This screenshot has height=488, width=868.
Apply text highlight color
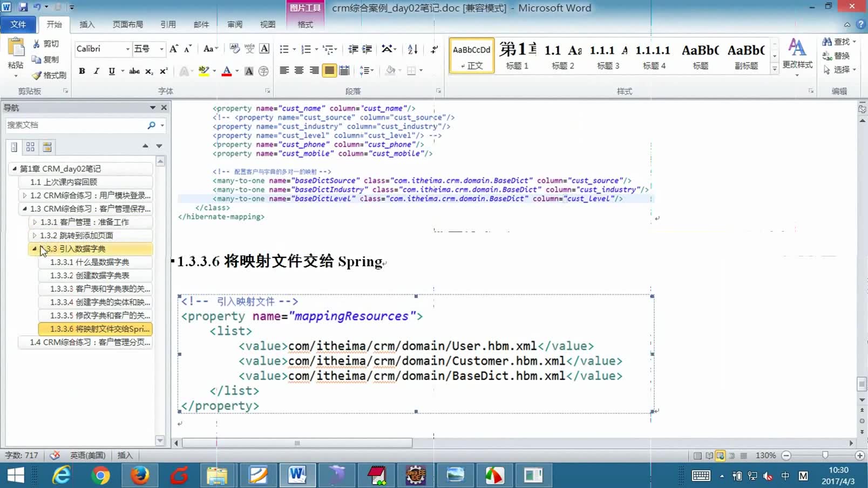tap(204, 71)
